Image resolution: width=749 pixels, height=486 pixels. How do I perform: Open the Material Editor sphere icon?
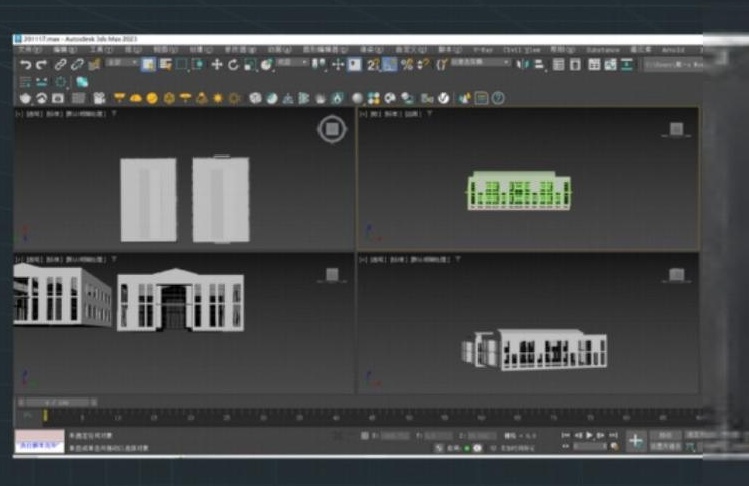[x=357, y=98]
